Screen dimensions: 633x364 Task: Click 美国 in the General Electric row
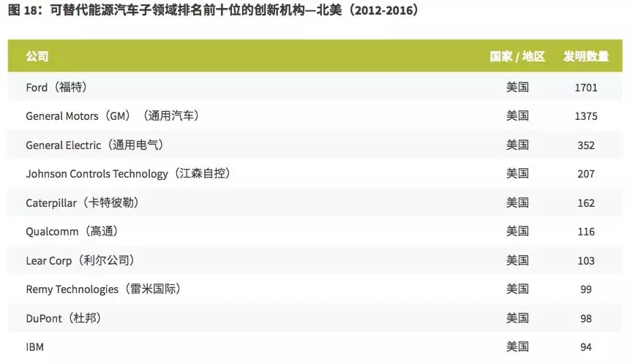517,145
